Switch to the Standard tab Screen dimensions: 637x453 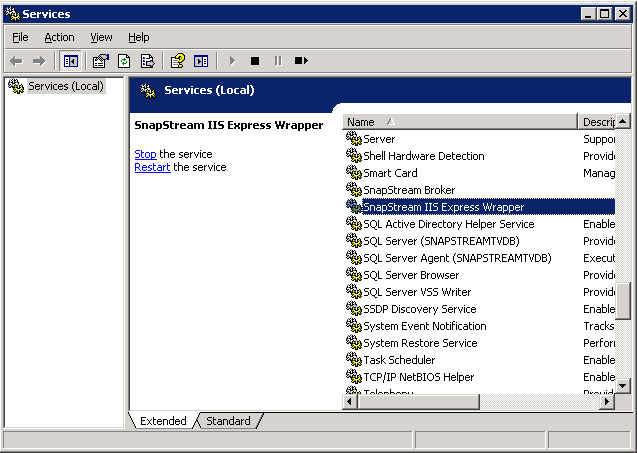[x=228, y=421]
